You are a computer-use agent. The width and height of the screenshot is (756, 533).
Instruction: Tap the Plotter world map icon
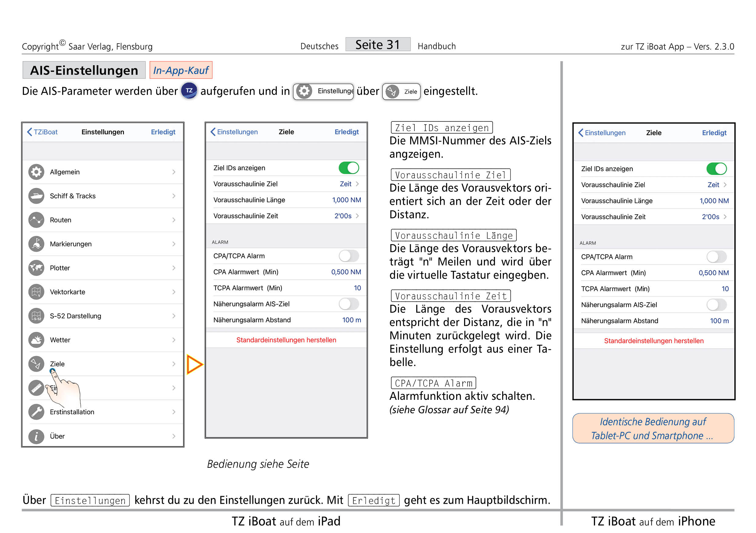click(x=36, y=268)
